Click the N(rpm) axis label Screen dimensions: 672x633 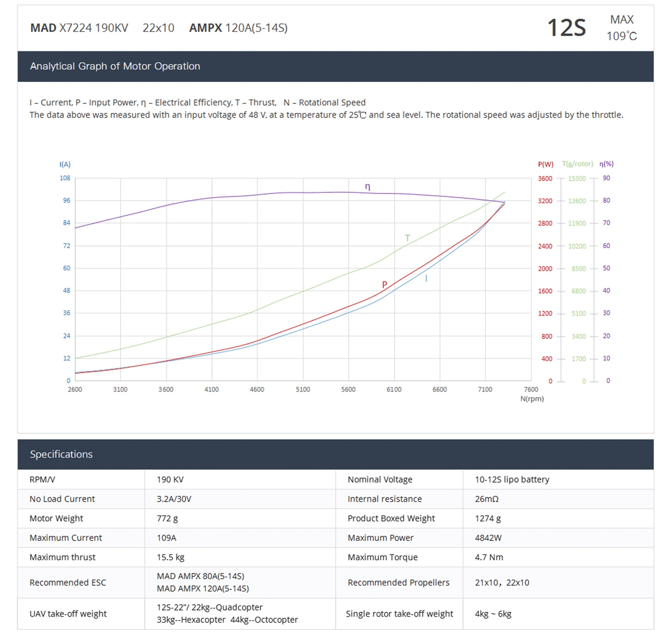click(x=532, y=399)
